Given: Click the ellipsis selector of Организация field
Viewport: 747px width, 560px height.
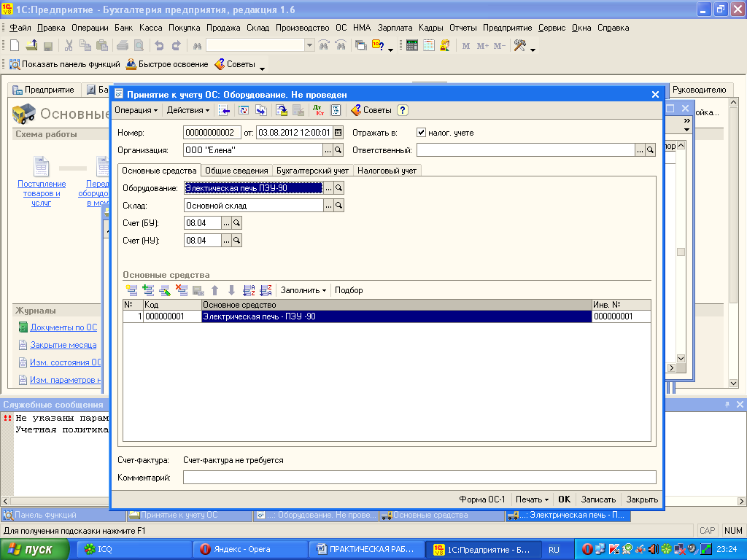Looking at the screenshot, I should pos(328,150).
